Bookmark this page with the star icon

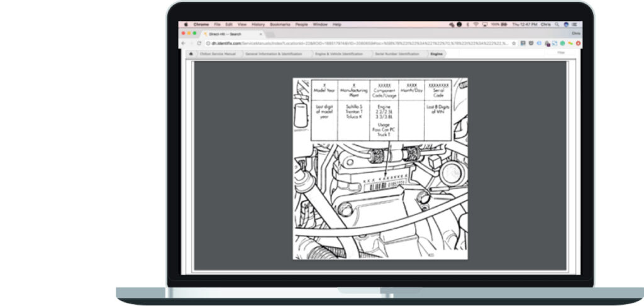coord(514,43)
